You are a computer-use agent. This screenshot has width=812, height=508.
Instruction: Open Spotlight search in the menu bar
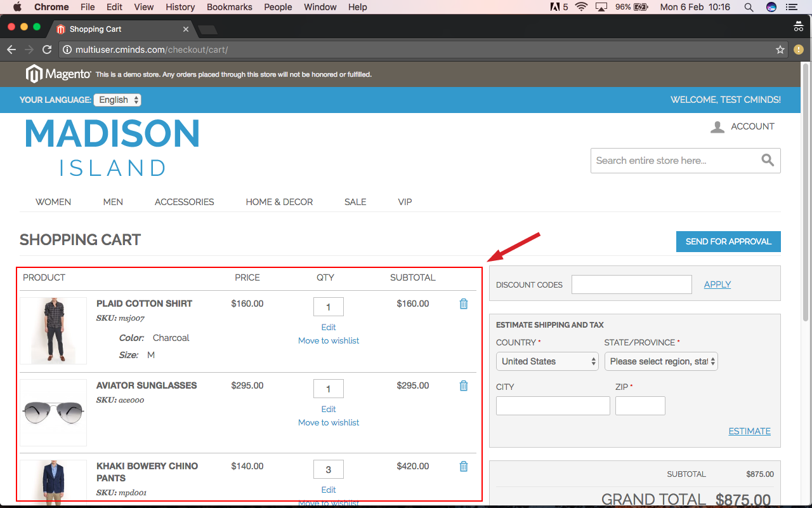[x=749, y=7]
